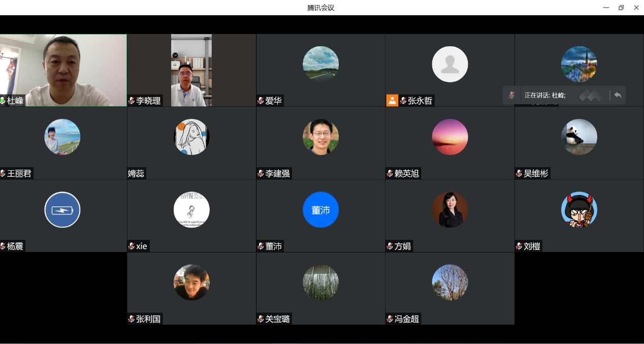Restore down the 腾讯会议 window
The height and width of the screenshot is (344, 644).
(x=621, y=8)
